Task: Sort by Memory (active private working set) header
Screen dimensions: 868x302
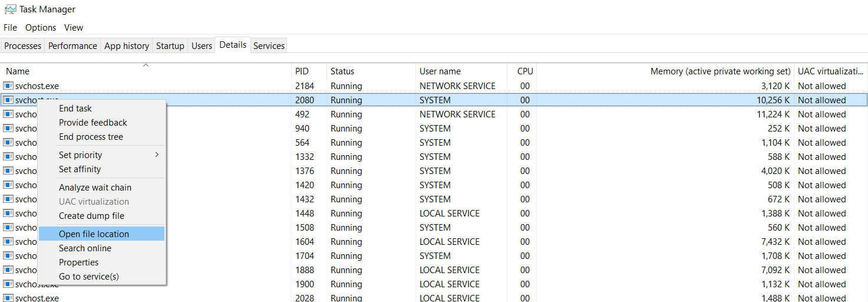Action: click(665, 71)
